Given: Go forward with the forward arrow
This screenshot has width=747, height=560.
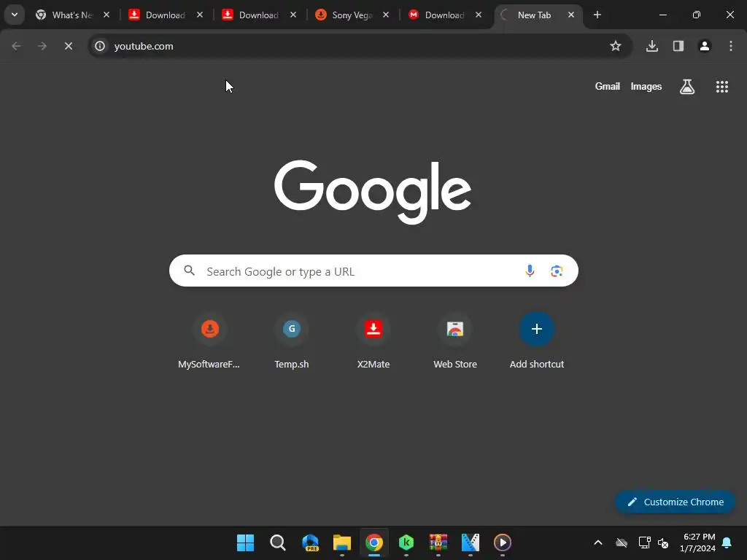Looking at the screenshot, I should (42, 46).
